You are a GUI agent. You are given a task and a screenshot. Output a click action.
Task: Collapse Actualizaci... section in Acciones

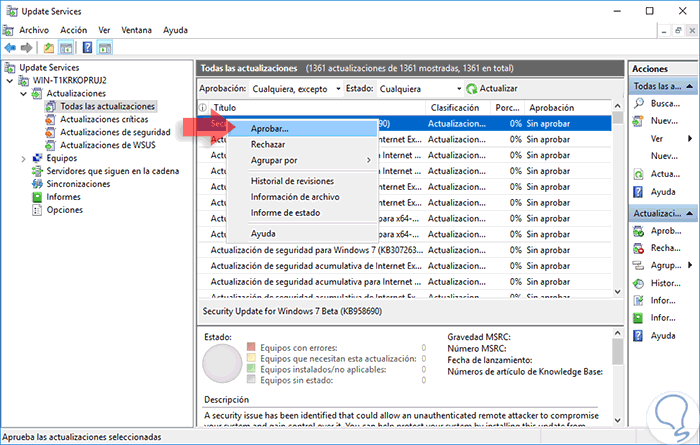[690, 214]
